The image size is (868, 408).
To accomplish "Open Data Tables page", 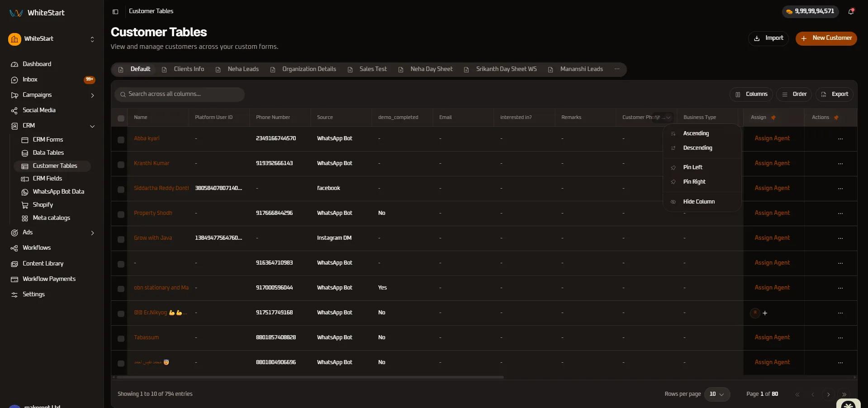I will click(48, 153).
